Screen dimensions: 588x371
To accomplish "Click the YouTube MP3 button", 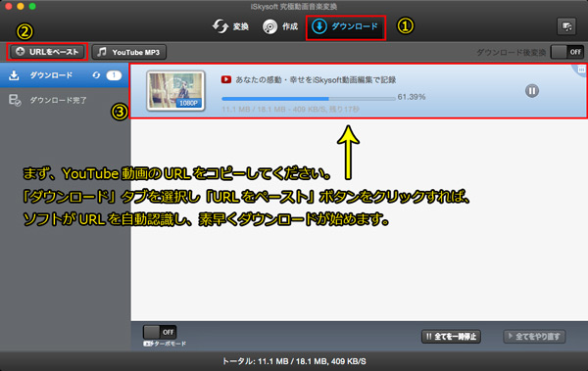I will pyautogui.click(x=129, y=52).
